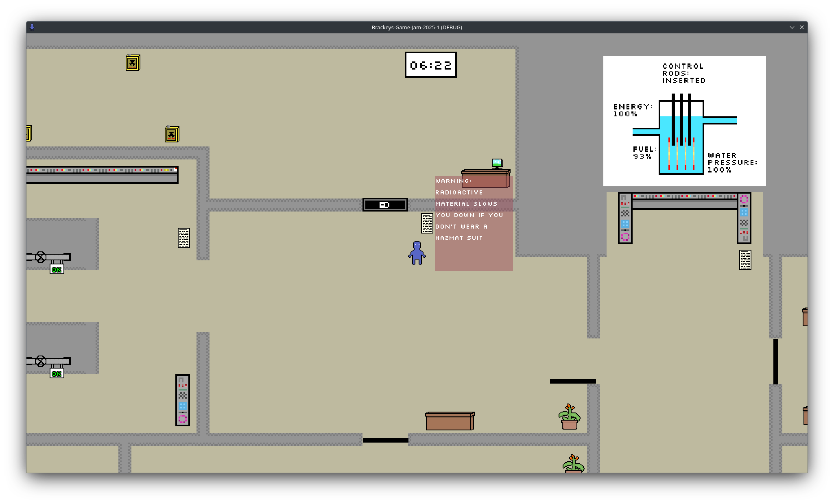Turn the lower pipe valve wheel

coord(41,361)
